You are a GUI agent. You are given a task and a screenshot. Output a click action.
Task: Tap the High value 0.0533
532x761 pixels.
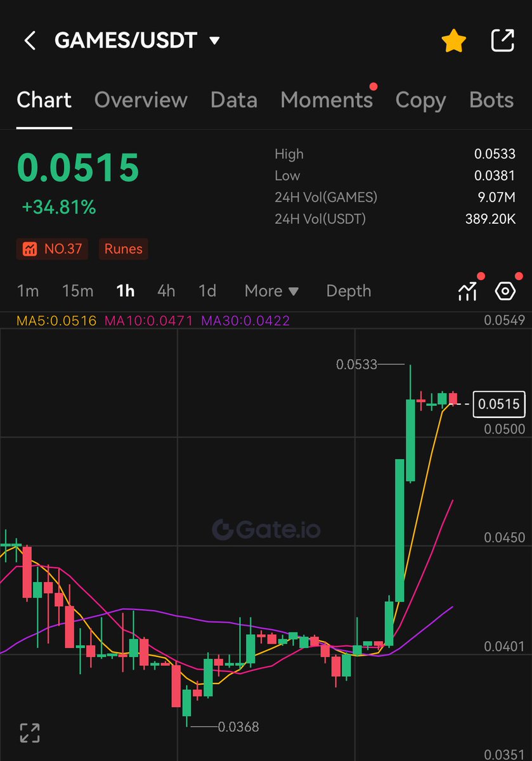tap(495, 154)
